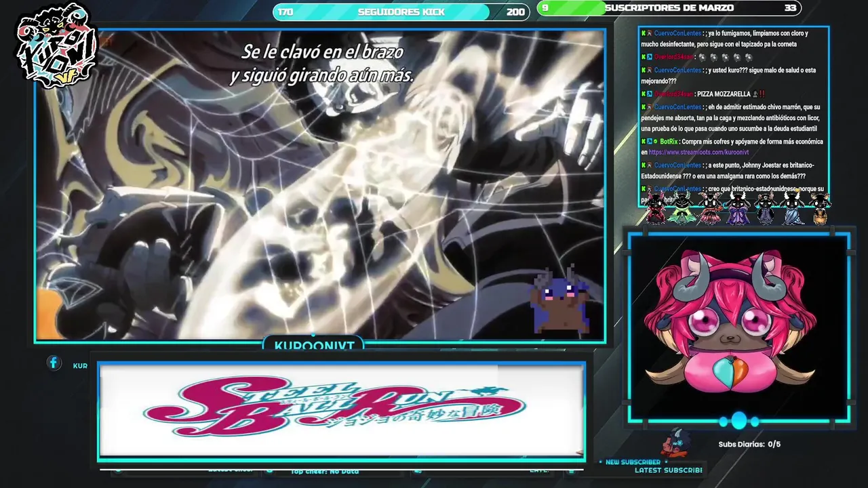Click the 'ya lo fumigamos' chat message
The image size is (868, 488).
click(724, 39)
